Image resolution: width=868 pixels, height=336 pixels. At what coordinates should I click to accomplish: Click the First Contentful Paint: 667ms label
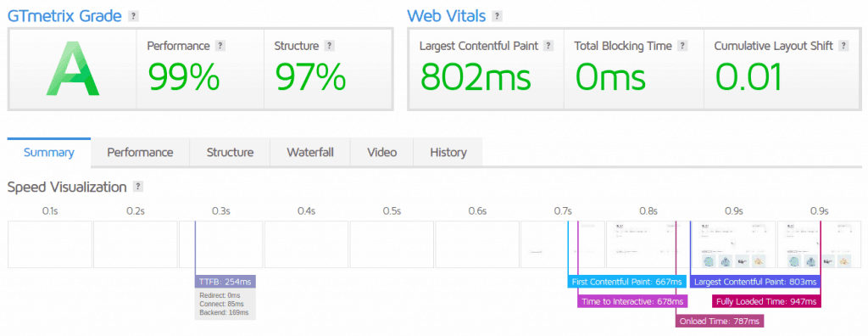pos(627,282)
